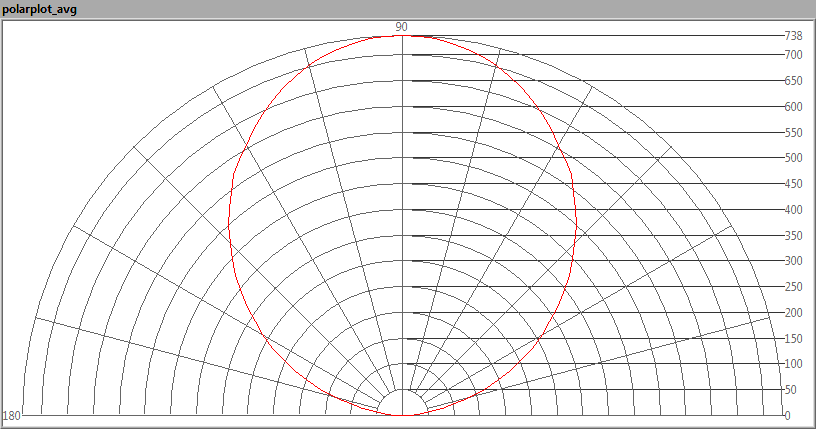Select the 350 radial scale label
Viewport: 816px width, 429px height.
point(793,236)
